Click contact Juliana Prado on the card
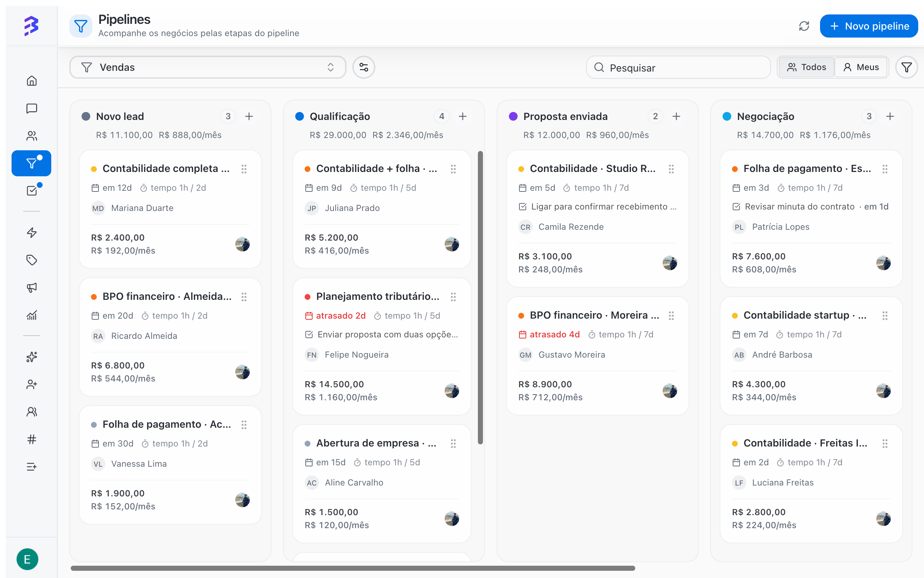 [x=352, y=208]
